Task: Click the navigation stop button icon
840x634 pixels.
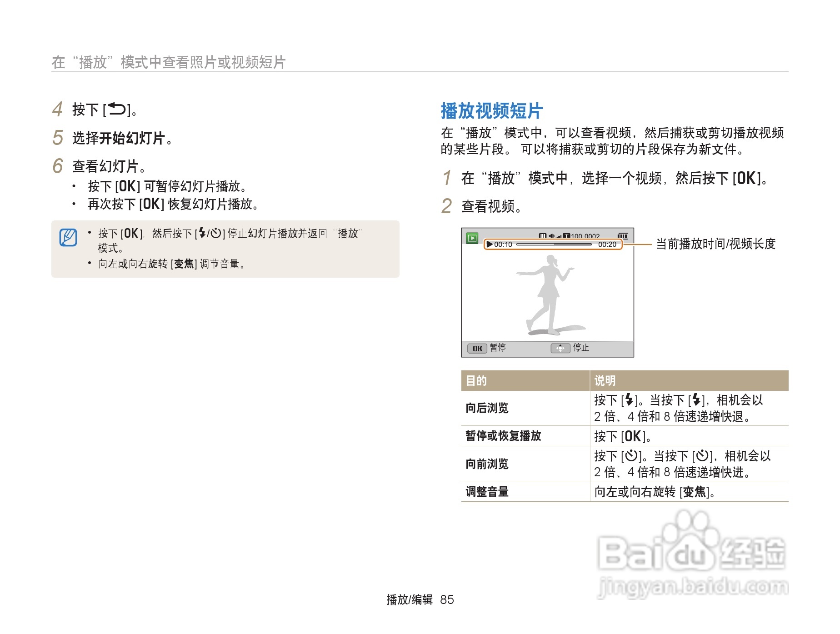Action: [x=560, y=348]
